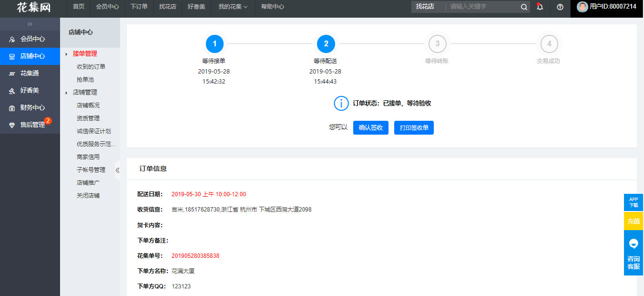
Task: Collapse the 店铺管理 tree section
Action: pos(67,93)
